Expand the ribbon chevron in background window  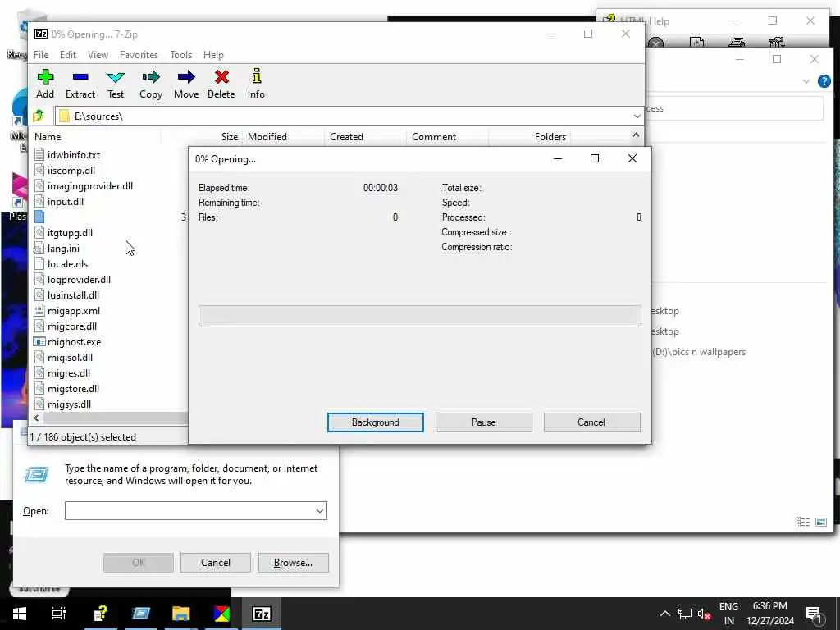coord(806,81)
